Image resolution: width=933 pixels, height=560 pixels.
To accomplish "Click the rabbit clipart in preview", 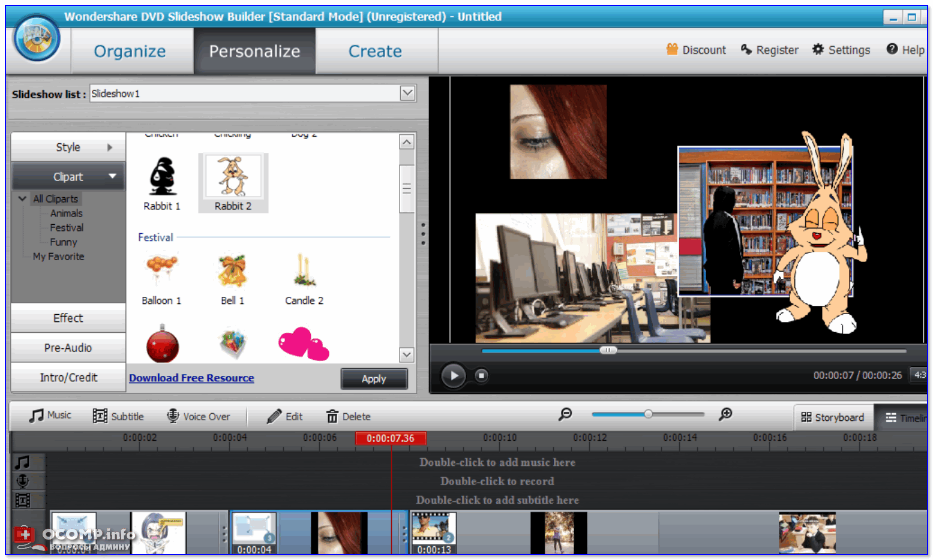I will tap(821, 234).
